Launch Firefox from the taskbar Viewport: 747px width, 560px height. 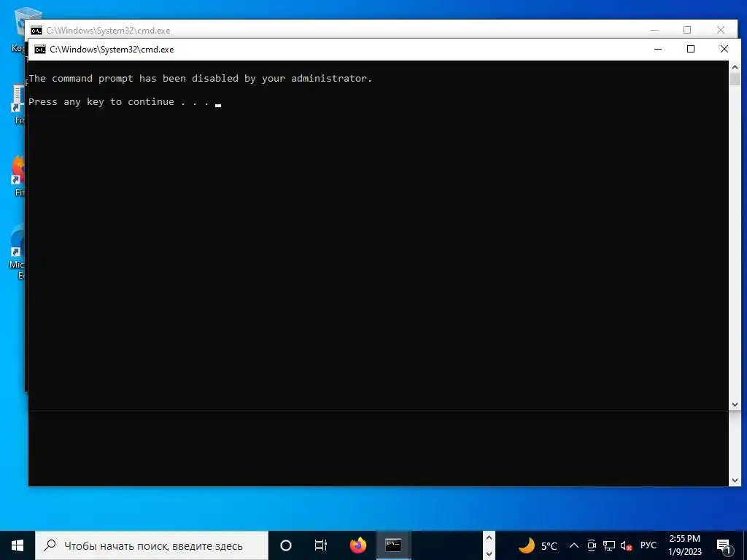tap(357, 545)
